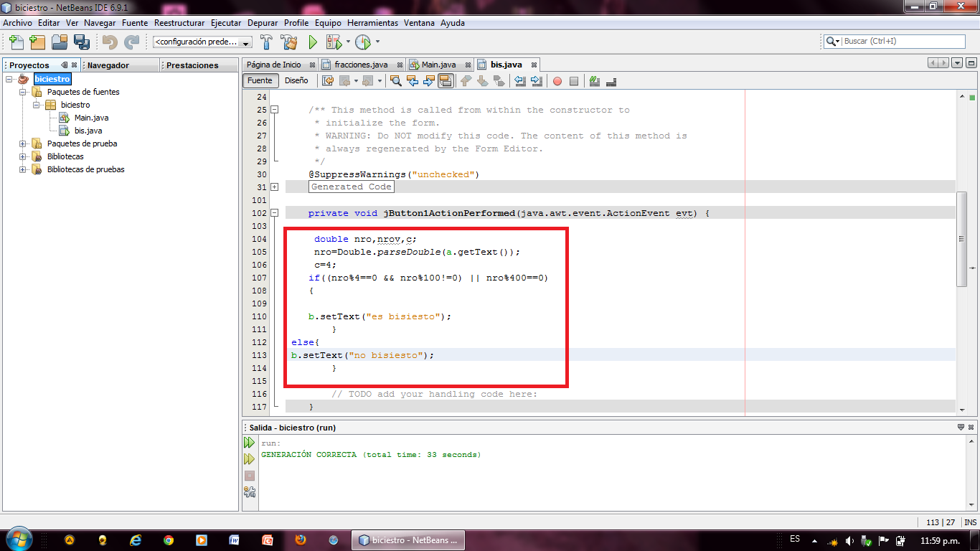Start macro recording with the red circle icon
The image size is (980, 551).
click(558, 80)
